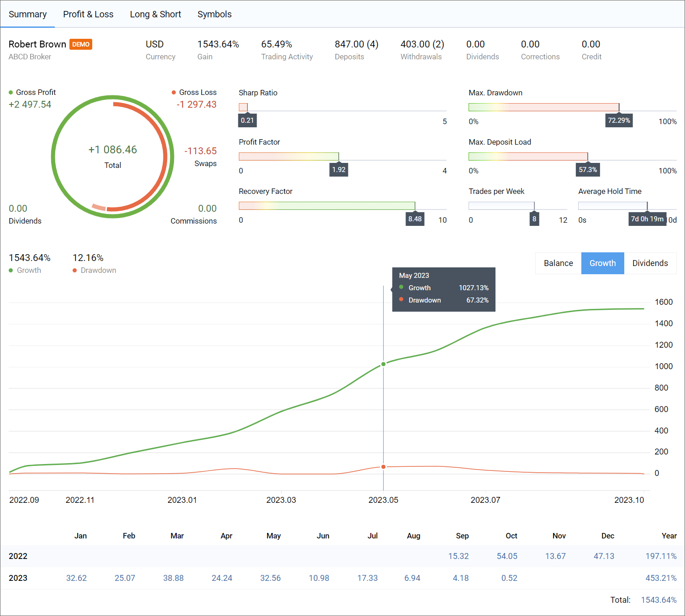
Task: Show the Dividends chart view
Action: (x=650, y=263)
